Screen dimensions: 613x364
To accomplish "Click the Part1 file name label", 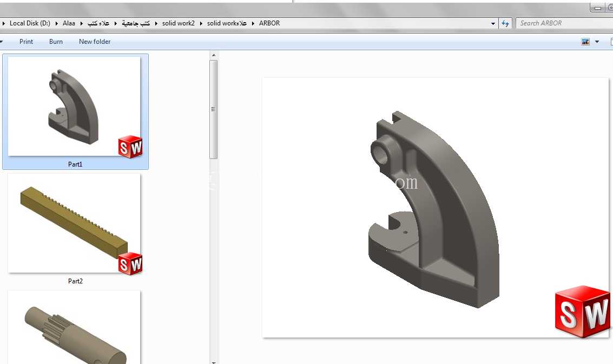I will (x=75, y=164).
